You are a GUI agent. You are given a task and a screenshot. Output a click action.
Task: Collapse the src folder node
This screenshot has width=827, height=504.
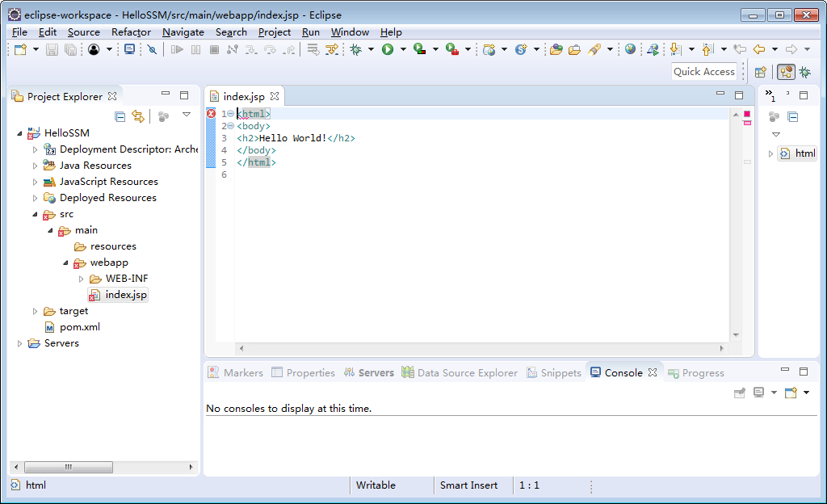35,215
